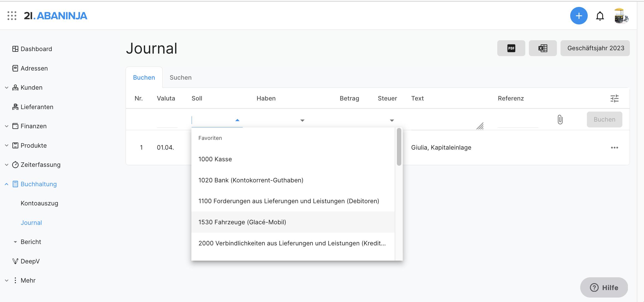Open notifications bell icon
This screenshot has width=644, height=302.
[600, 16]
